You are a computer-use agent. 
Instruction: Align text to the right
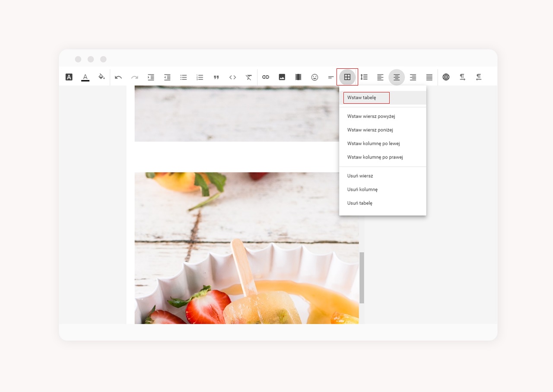click(413, 77)
